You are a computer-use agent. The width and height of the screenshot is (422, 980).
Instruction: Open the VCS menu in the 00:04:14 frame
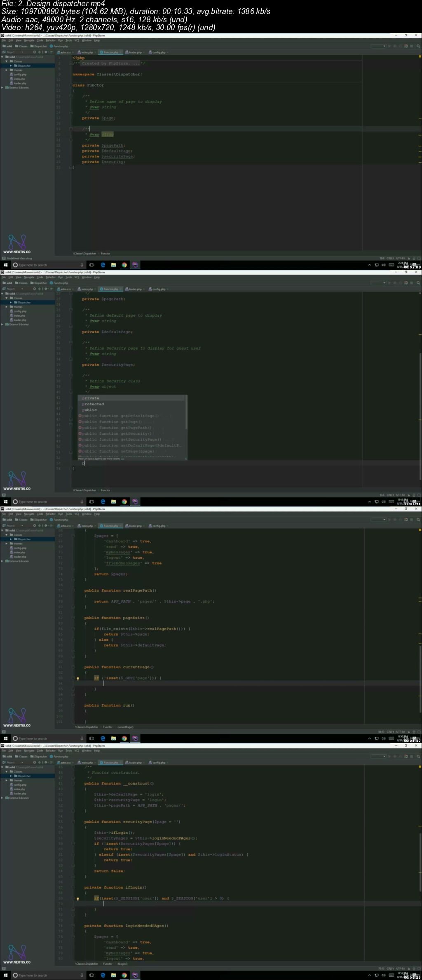click(77, 278)
